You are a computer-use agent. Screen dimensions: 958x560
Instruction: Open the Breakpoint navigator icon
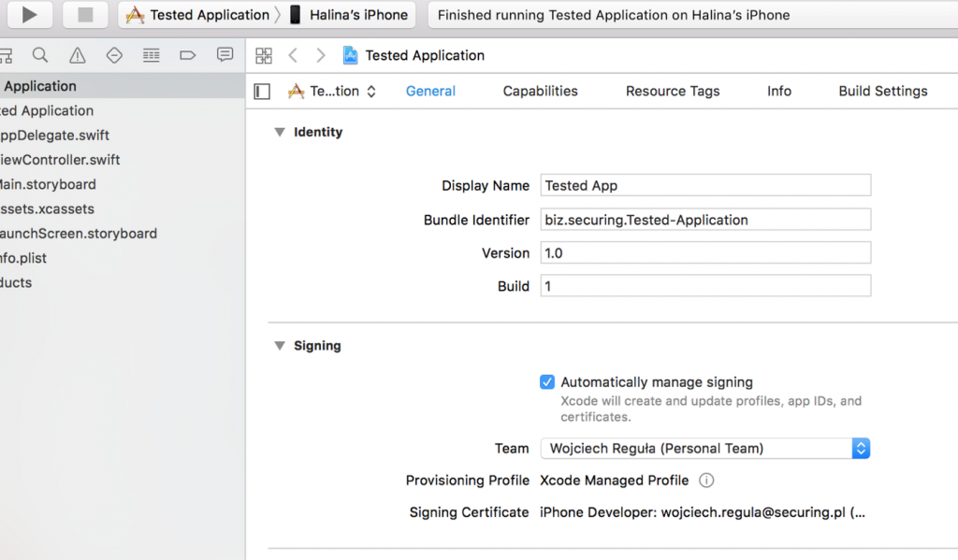[187, 55]
